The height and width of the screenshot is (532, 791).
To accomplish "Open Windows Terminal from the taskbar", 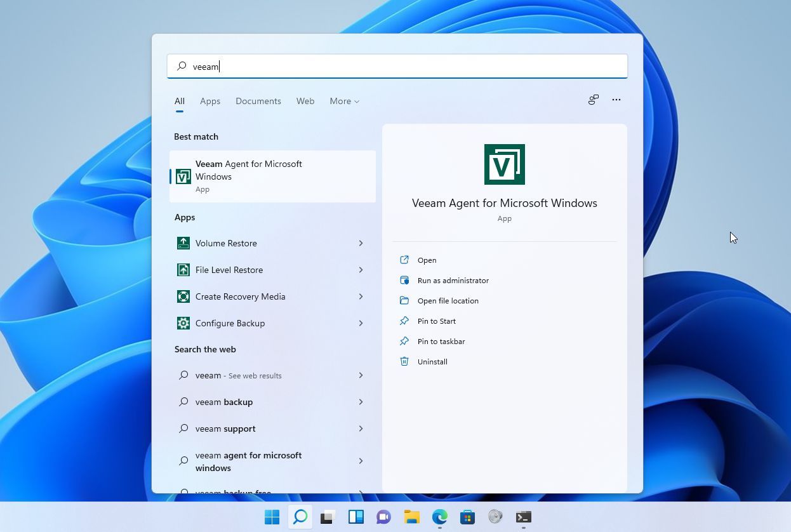I will 523,517.
